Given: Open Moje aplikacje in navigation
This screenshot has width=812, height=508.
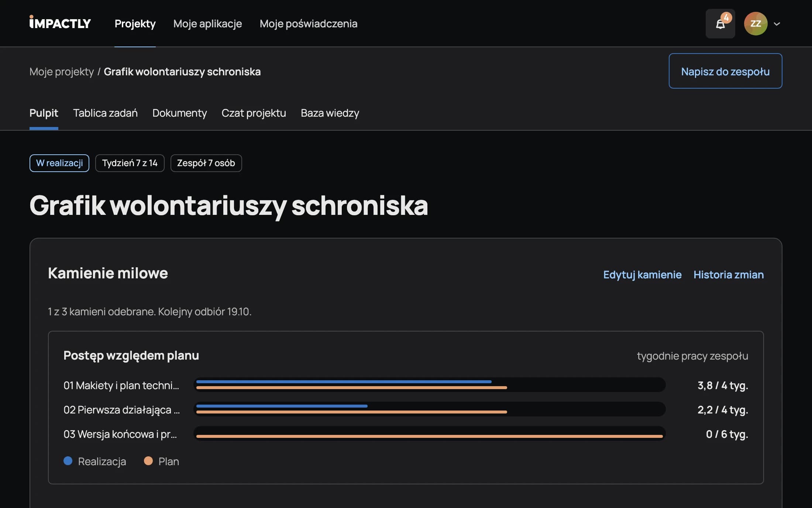Looking at the screenshot, I should (207, 24).
